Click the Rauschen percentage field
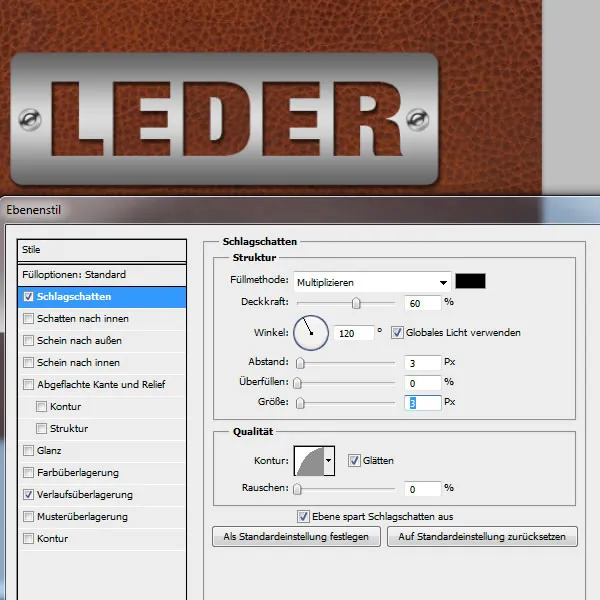 click(424, 489)
